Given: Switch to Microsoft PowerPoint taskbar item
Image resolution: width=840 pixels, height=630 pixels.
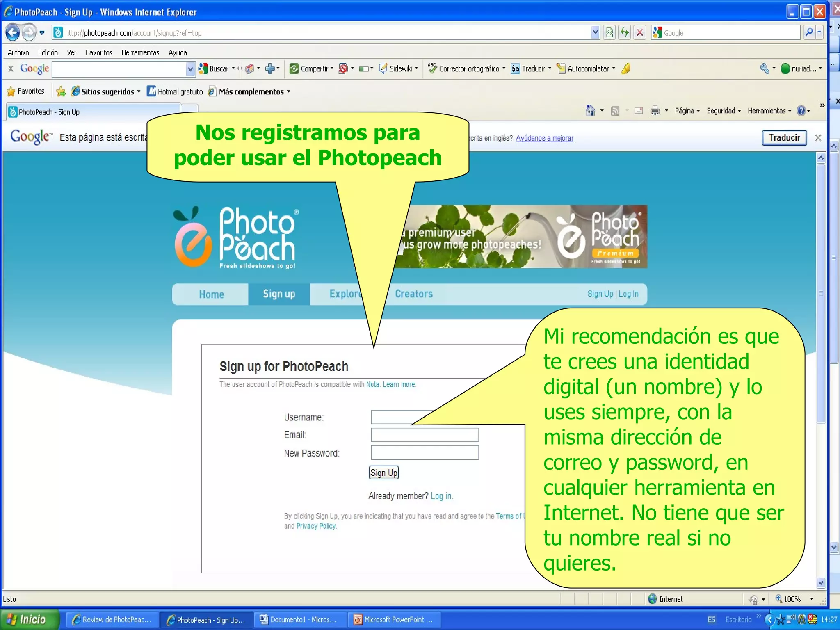Looking at the screenshot, I should point(394,620).
